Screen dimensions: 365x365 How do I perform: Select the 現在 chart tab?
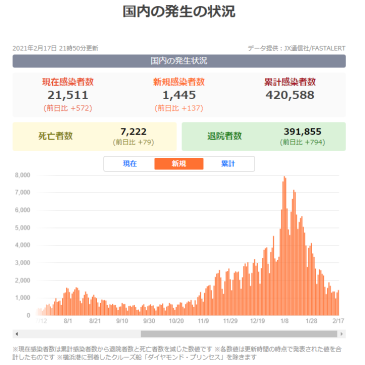pos(130,164)
